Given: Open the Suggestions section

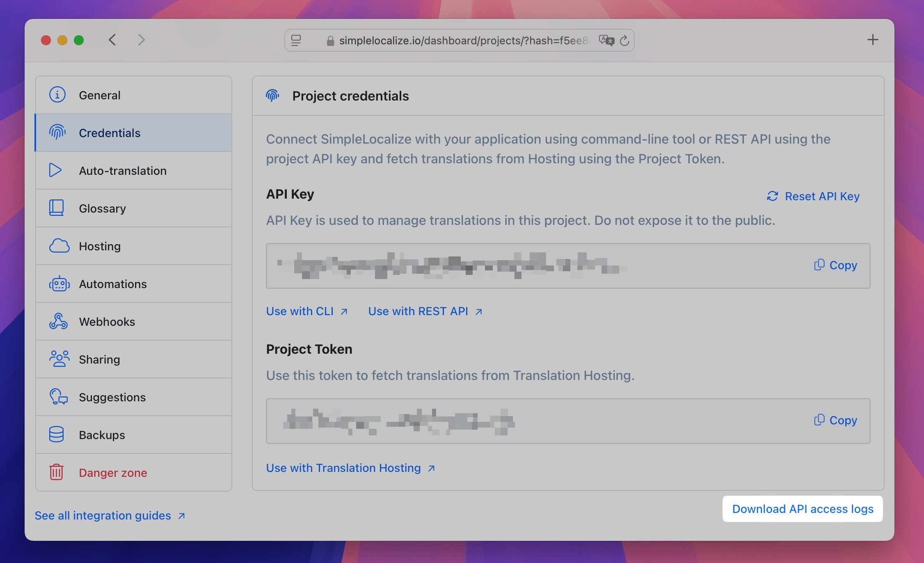Looking at the screenshot, I should pyautogui.click(x=134, y=397).
